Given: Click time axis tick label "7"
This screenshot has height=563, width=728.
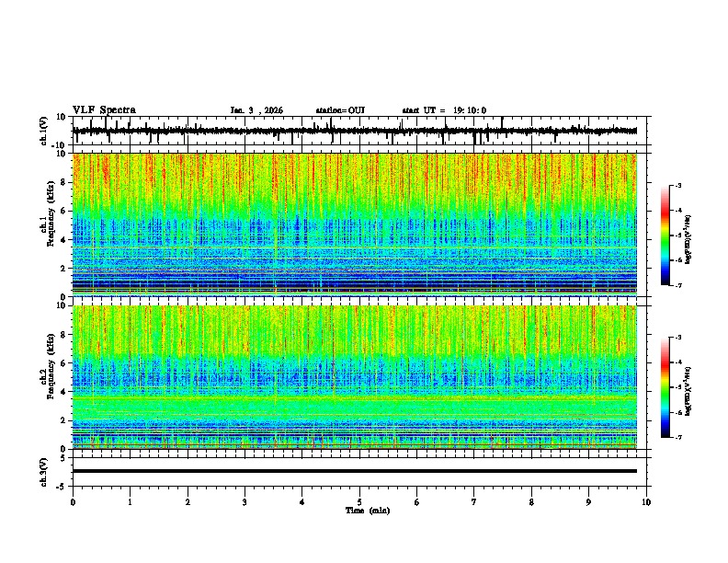Looking at the screenshot, I should tap(474, 502).
